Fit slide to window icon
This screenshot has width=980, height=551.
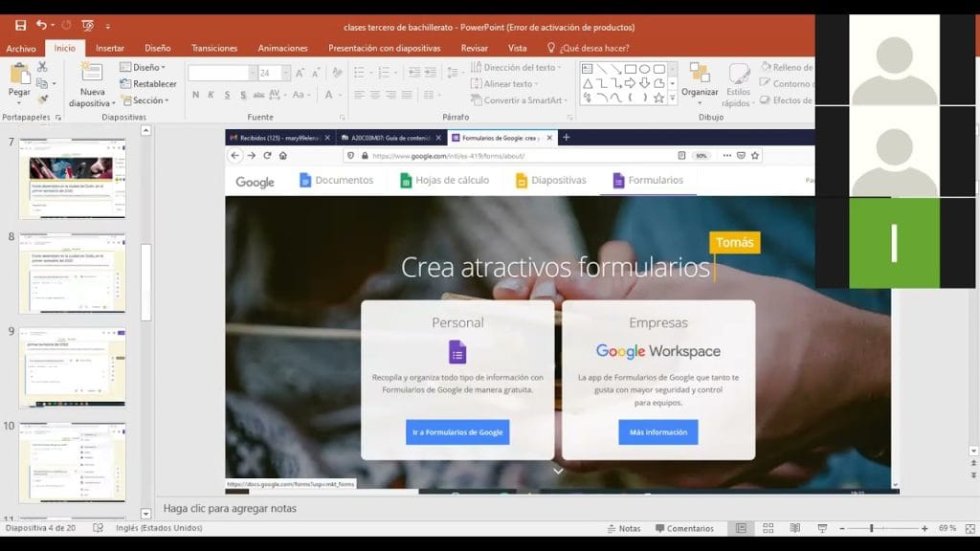click(x=968, y=528)
